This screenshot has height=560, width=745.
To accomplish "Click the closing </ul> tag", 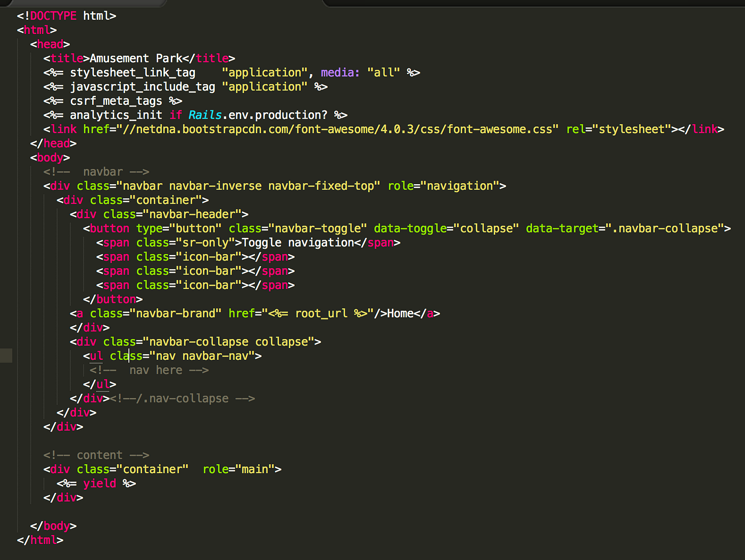I will pos(100,384).
